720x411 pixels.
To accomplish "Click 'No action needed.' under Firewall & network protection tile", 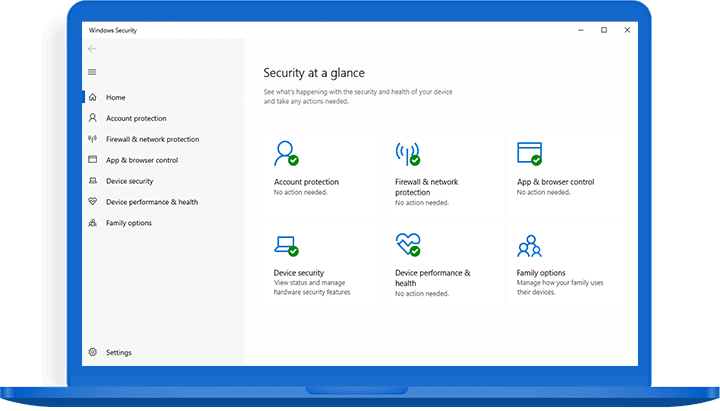I will pyautogui.click(x=422, y=203).
